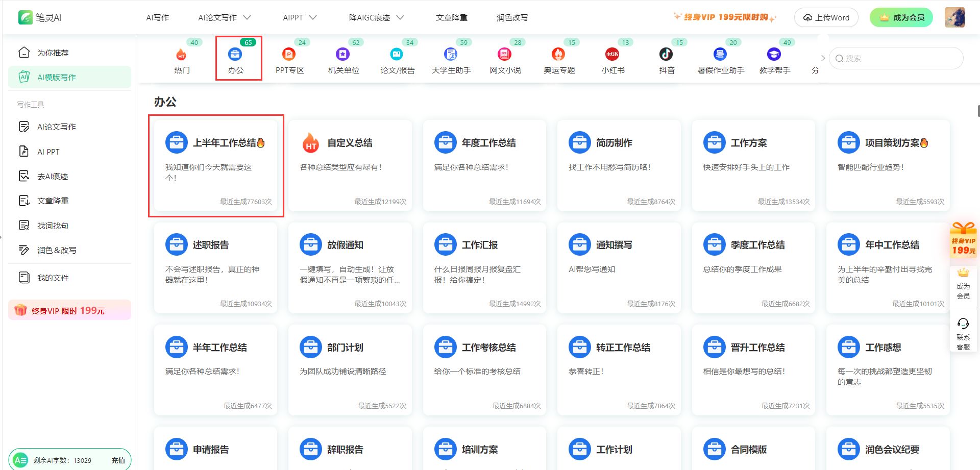Click the 我的文件 sidebar icon
The height and width of the screenshot is (470, 980).
(24, 278)
